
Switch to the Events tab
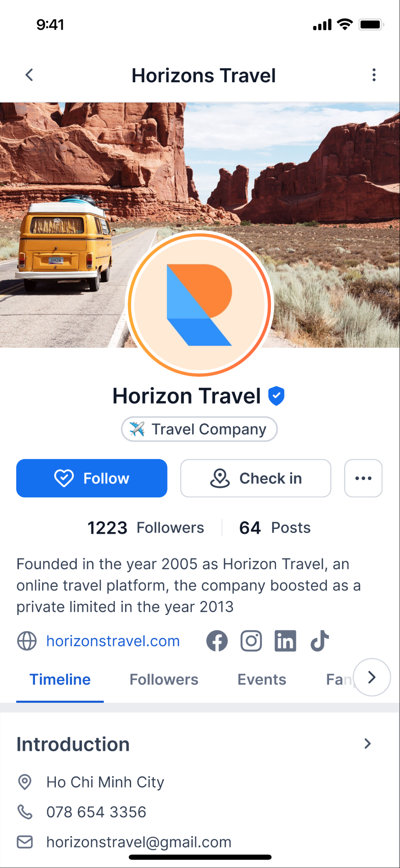262,679
